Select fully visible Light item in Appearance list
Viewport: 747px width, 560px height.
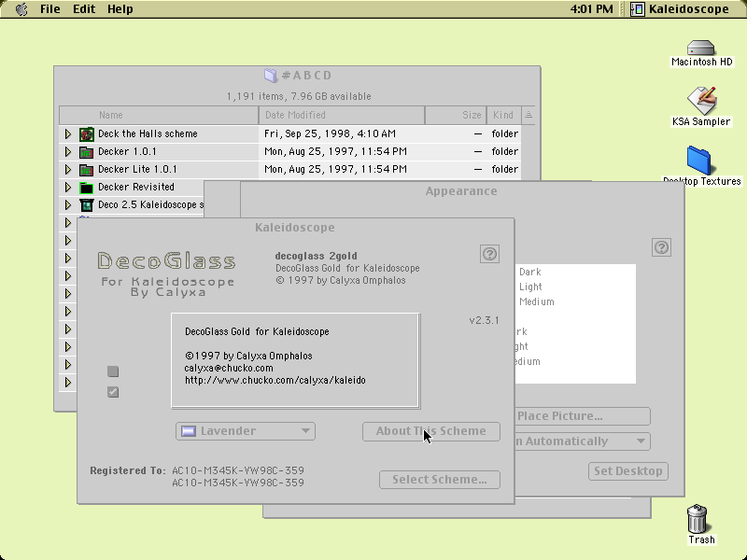coord(530,287)
